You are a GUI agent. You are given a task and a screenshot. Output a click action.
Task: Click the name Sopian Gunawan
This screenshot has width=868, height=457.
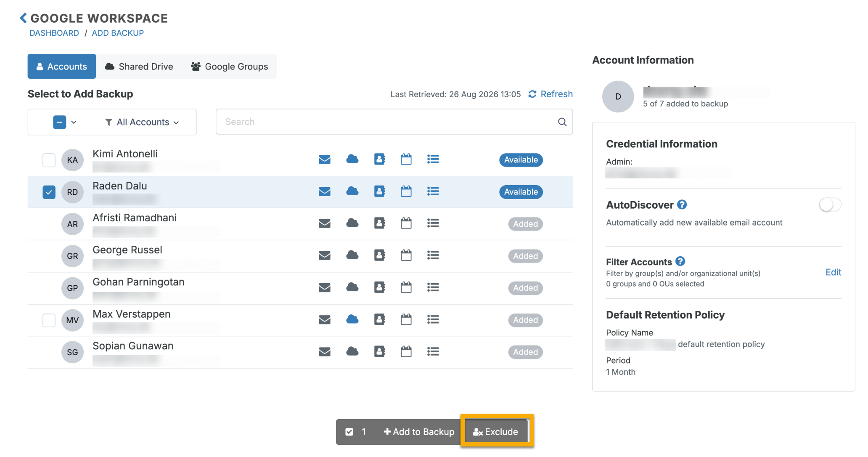point(133,346)
